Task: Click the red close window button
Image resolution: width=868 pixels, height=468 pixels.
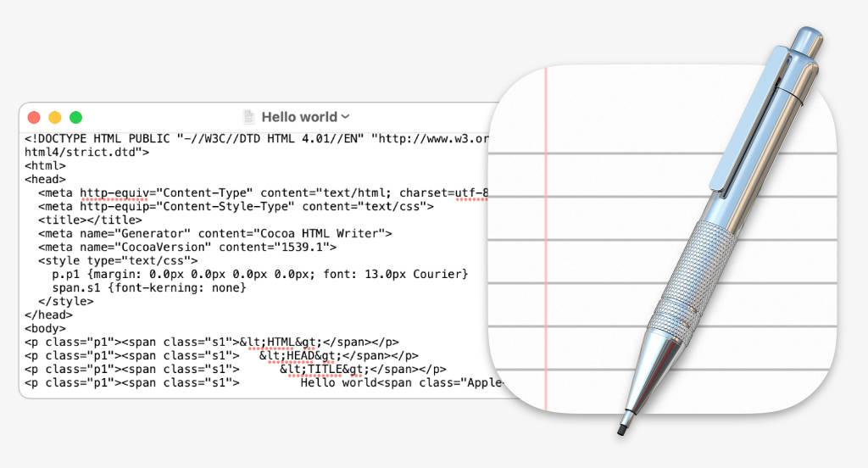Action: [x=34, y=117]
